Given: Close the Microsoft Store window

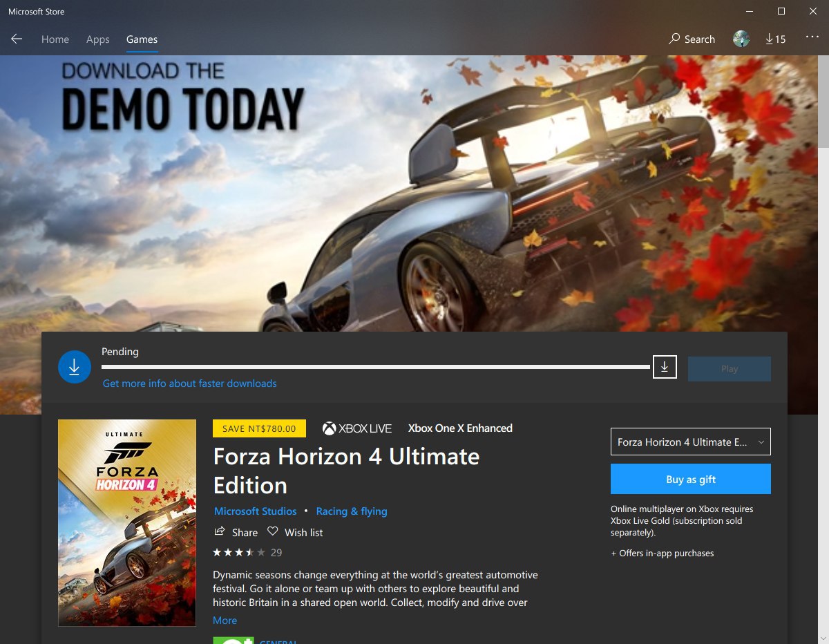Looking at the screenshot, I should coord(813,11).
